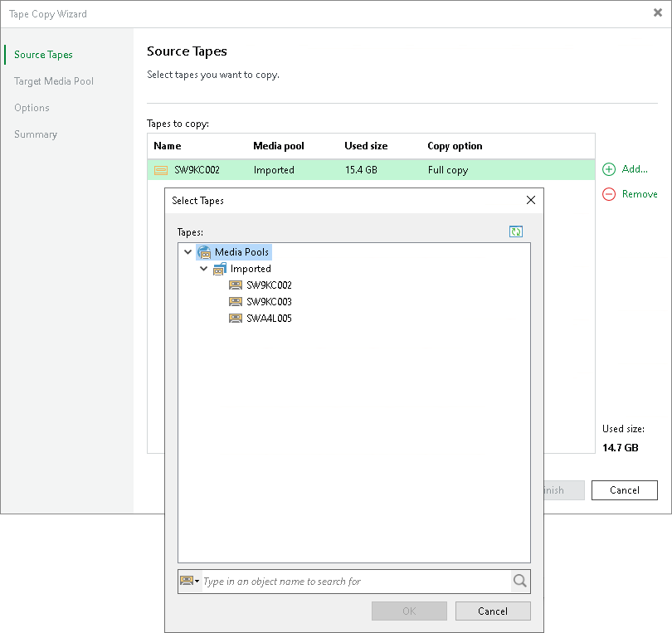This screenshot has width=672, height=633.
Task: Select the Media Pools tree label
Action: (241, 252)
